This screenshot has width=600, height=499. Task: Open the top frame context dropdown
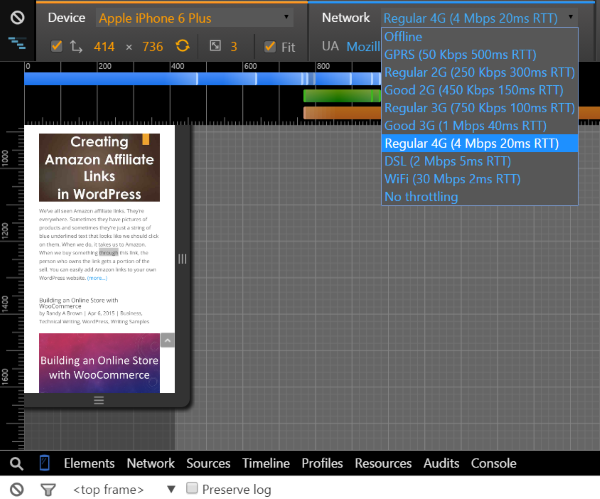pos(124,489)
